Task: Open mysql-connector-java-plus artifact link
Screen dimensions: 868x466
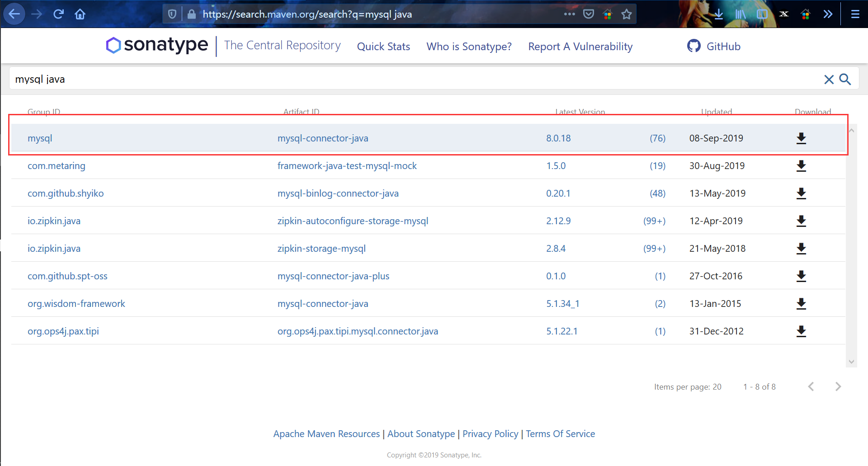Action: 333,276
